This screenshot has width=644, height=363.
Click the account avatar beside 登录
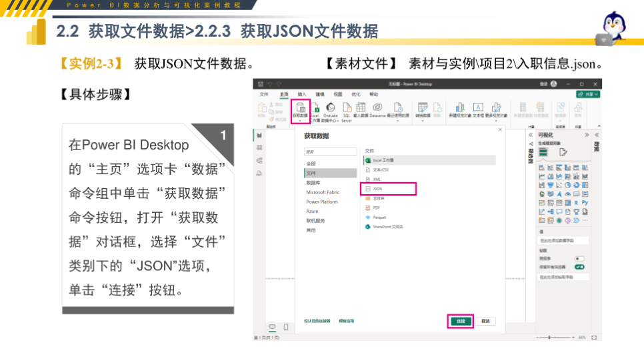tap(553, 84)
